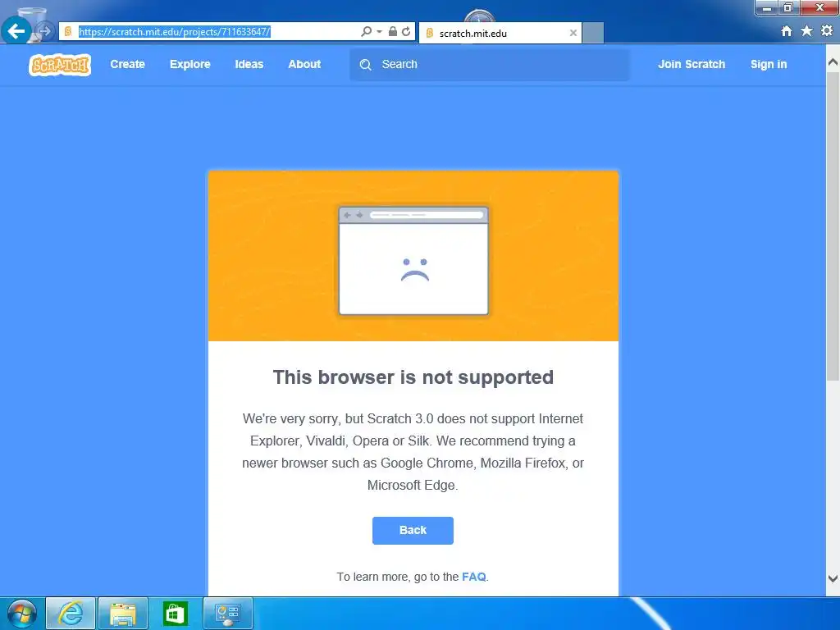Image resolution: width=840 pixels, height=630 pixels.
Task: Click the vertical scrollbar down arrow
Action: [x=833, y=578]
